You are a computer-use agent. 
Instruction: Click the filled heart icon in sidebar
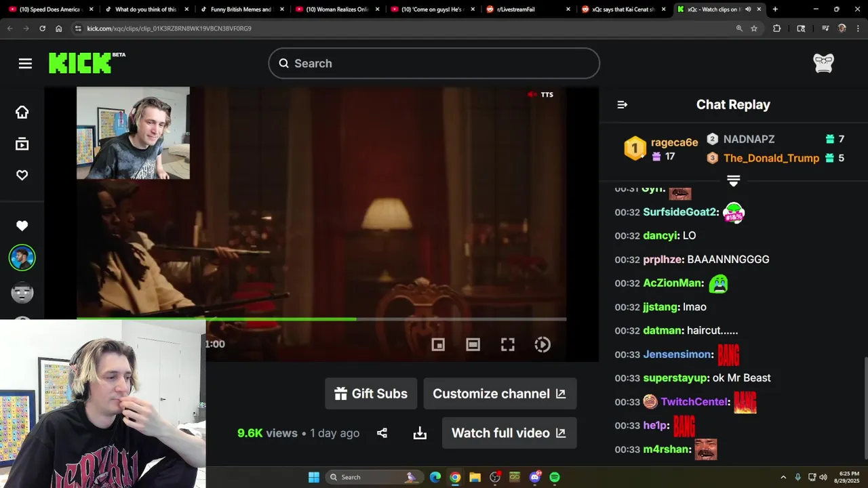22,226
